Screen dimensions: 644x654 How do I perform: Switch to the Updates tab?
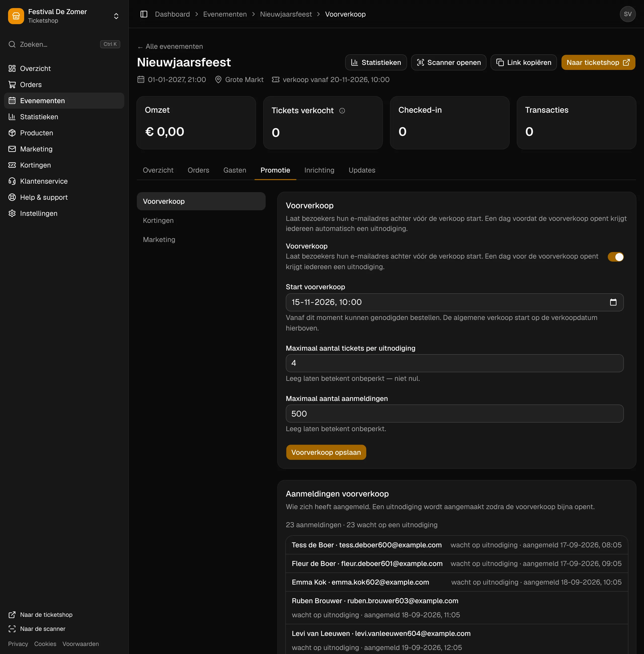click(361, 170)
